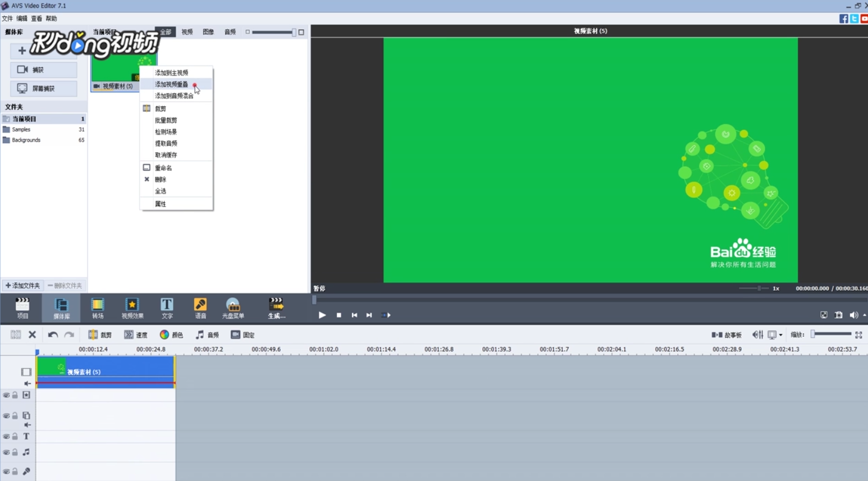868x481 pixels.
Task: Open the audio mixer icon on timeline toolbar
Action: [x=757, y=335]
